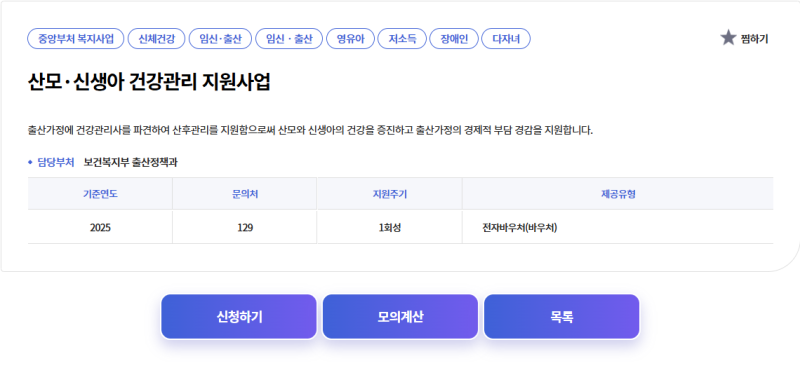Select the 다자녀 tag
This screenshot has width=800, height=368.
click(506, 39)
